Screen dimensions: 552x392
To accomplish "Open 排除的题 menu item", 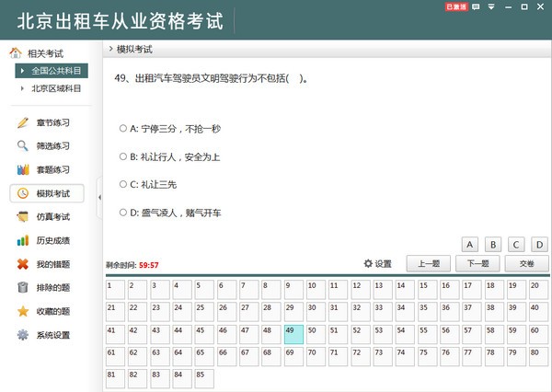I will click(53, 287).
